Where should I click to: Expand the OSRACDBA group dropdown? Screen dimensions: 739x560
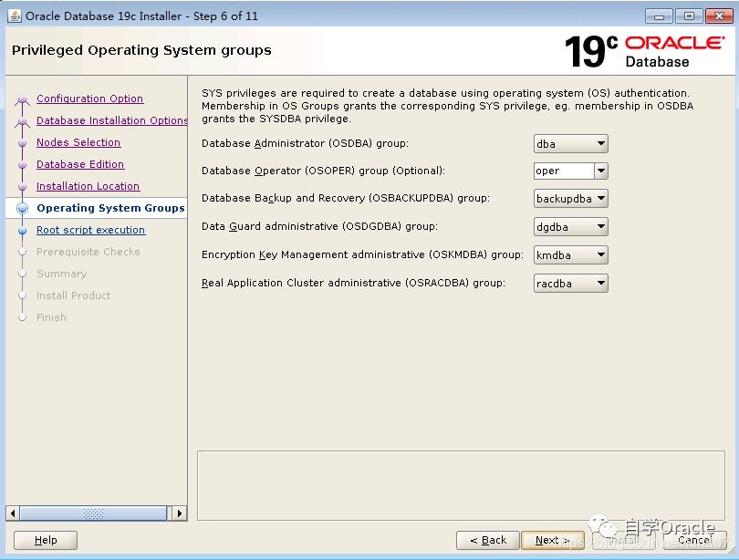pyautogui.click(x=571, y=284)
